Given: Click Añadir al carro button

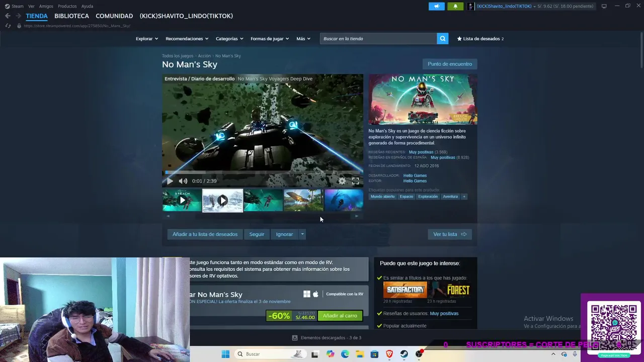Looking at the screenshot, I should pyautogui.click(x=340, y=316).
